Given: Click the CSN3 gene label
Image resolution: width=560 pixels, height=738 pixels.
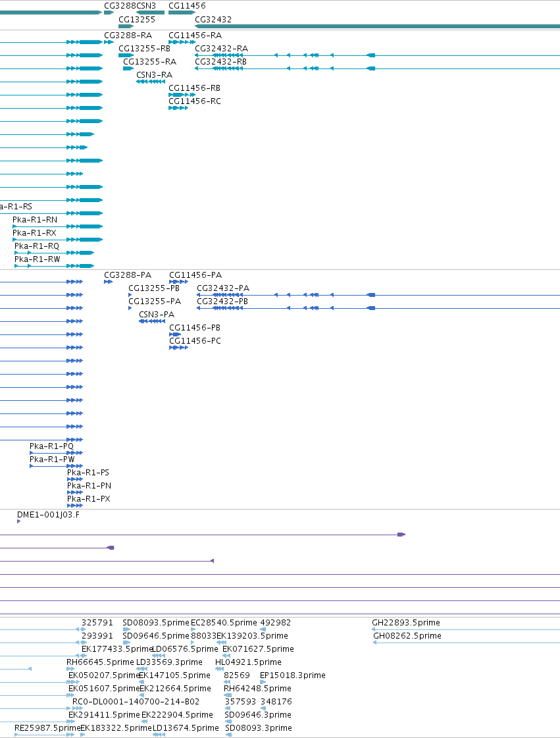Looking at the screenshot, I should tap(146, 6).
